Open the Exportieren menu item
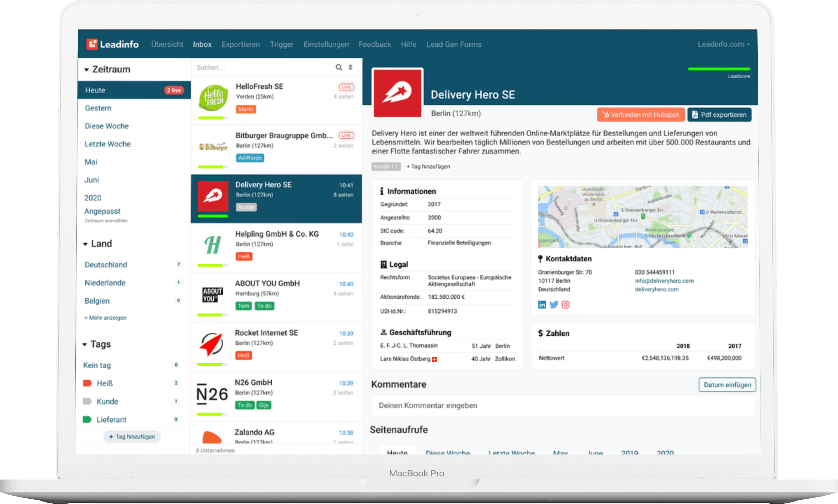The height and width of the screenshot is (504, 838). tap(241, 44)
